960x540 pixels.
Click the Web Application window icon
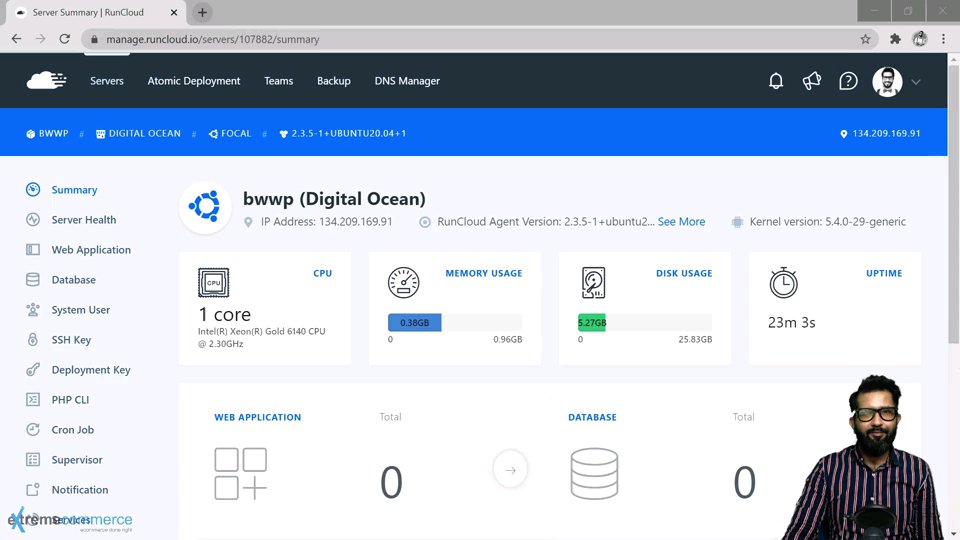point(33,249)
